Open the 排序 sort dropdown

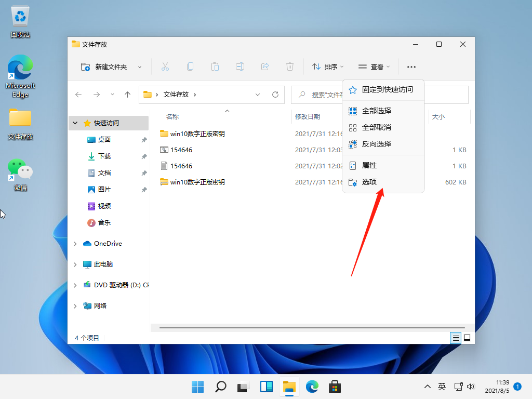click(x=327, y=66)
